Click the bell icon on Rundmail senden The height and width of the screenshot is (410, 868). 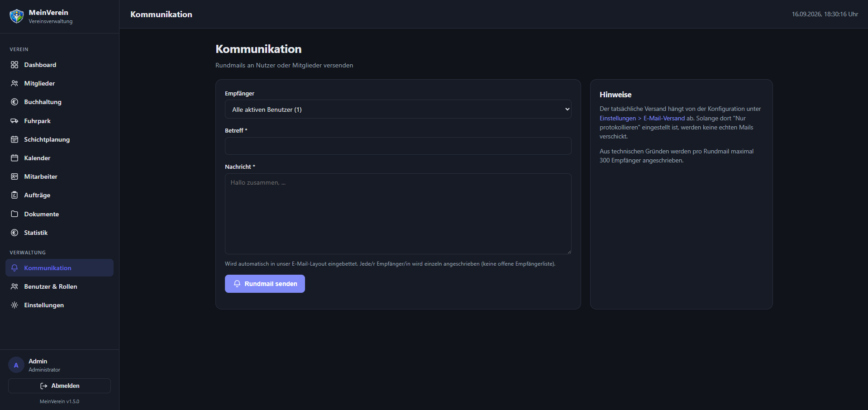[x=237, y=284]
